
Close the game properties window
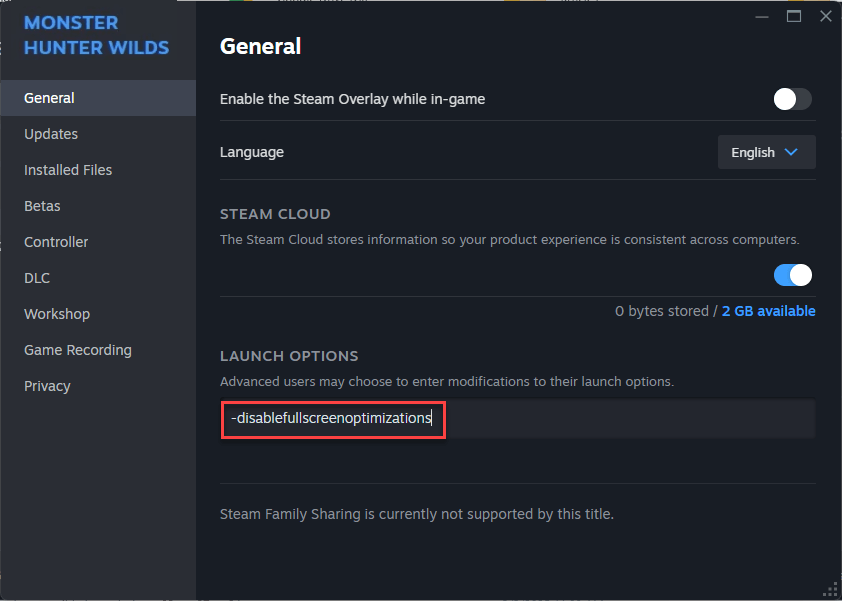click(826, 16)
